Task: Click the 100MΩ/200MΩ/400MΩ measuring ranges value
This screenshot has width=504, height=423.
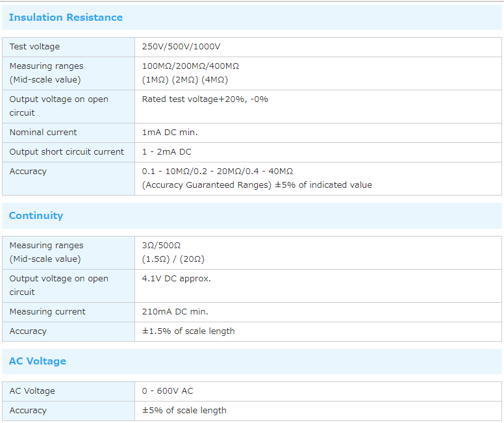Action: [x=190, y=66]
